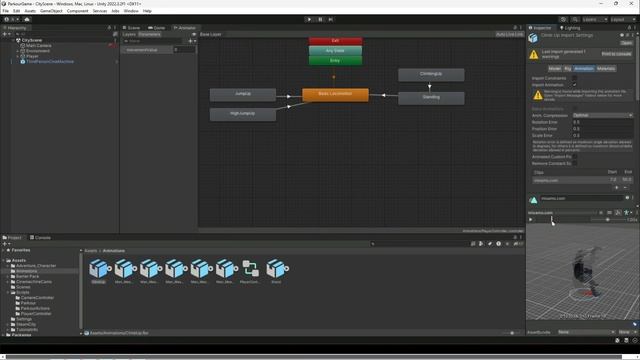
Task: Open the File menu
Action: 6,11
